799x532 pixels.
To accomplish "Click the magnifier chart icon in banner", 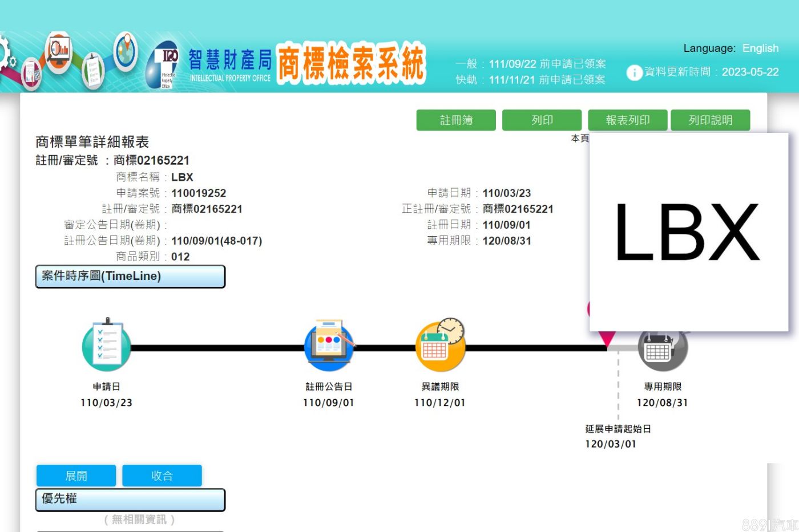I will click(x=58, y=52).
